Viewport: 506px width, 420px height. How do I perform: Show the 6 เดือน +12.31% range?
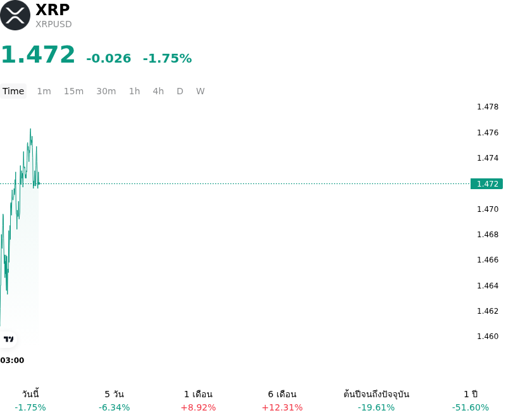point(282,400)
